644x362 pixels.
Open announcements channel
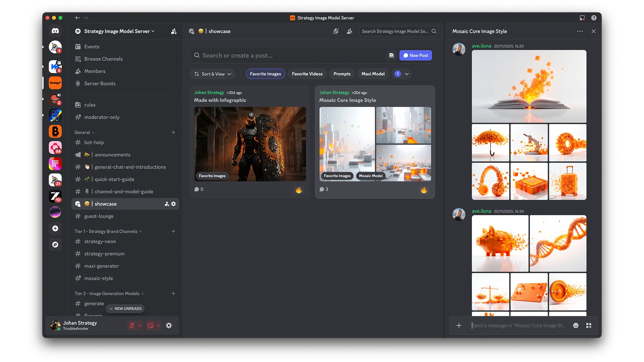pos(125,155)
